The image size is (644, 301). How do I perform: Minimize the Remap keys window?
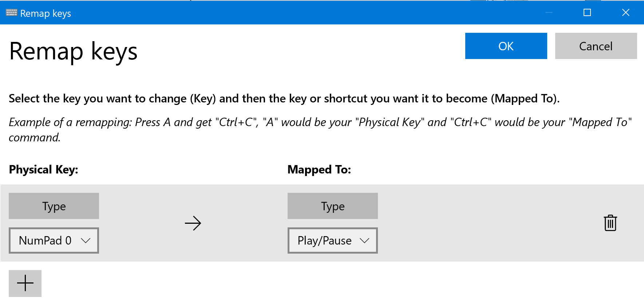549,13
